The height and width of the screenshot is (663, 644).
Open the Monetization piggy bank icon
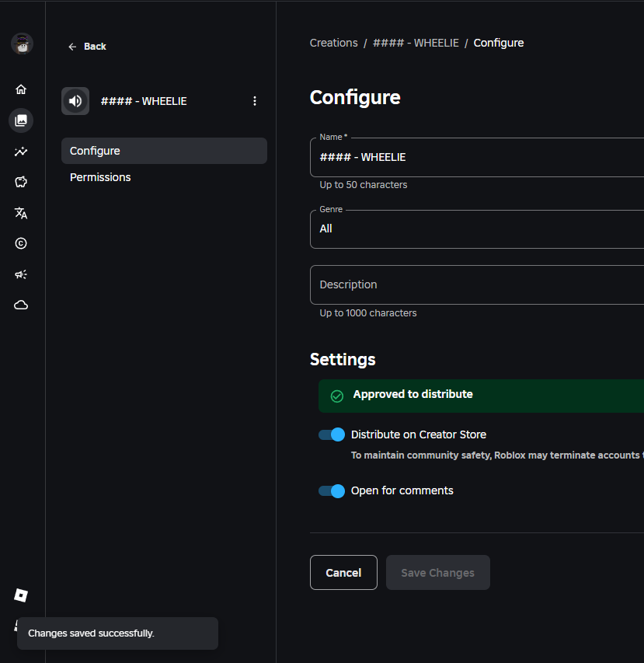tap(21, 182)
